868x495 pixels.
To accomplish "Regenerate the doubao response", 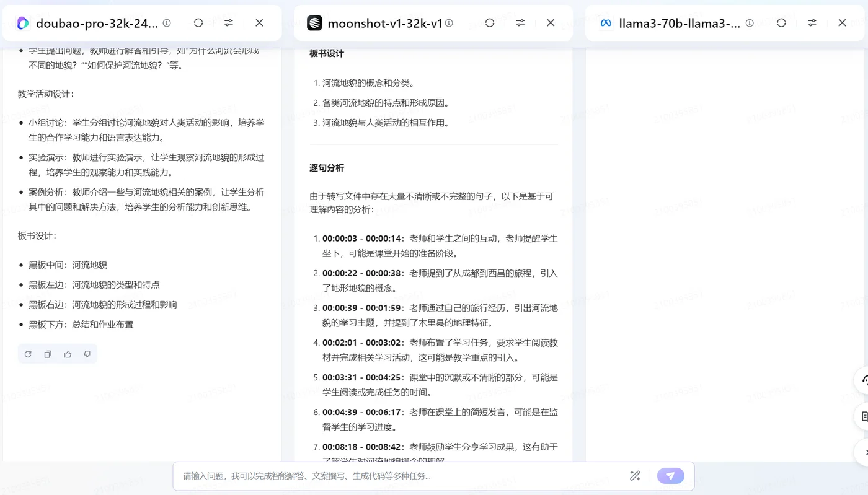I will [28, 354].
